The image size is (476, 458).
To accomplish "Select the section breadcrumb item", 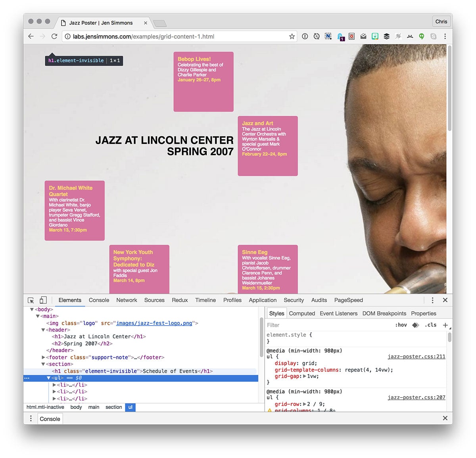I will click(113, 407).
